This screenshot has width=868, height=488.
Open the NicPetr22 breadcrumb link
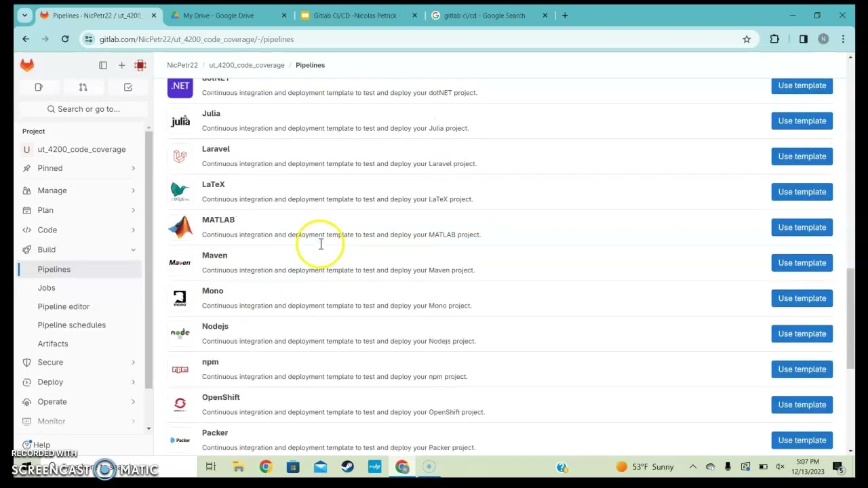coord(182,65)
